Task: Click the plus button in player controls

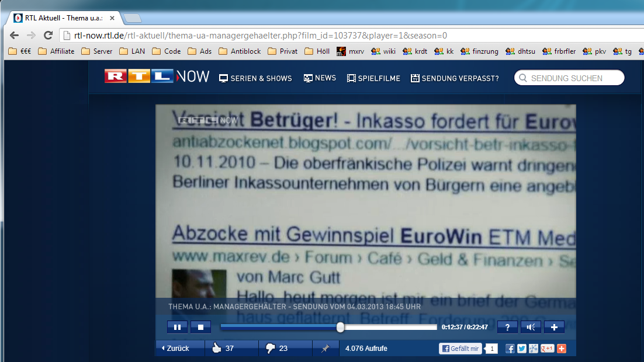Action: (554, 328)
